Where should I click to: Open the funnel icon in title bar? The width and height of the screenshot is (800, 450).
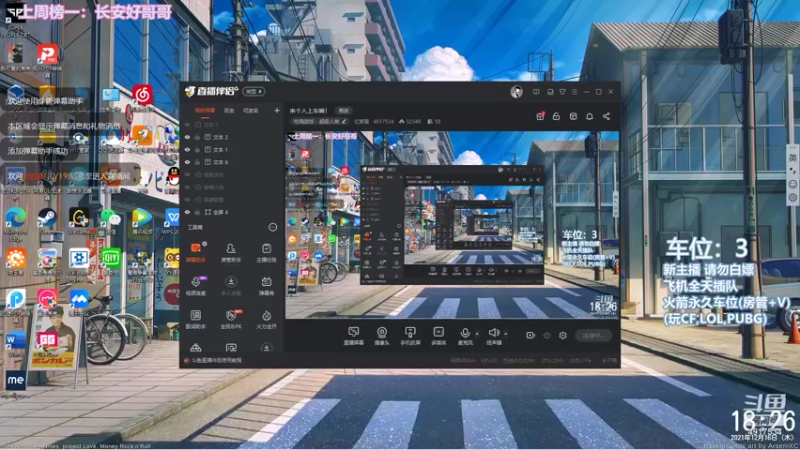[x=562, y=92]
